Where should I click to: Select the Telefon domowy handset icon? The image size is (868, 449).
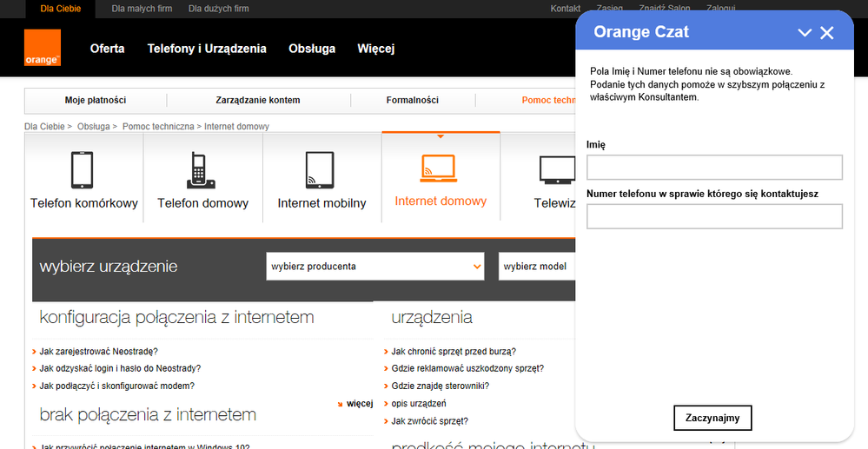pyautogui.click(x=202, y=169)
